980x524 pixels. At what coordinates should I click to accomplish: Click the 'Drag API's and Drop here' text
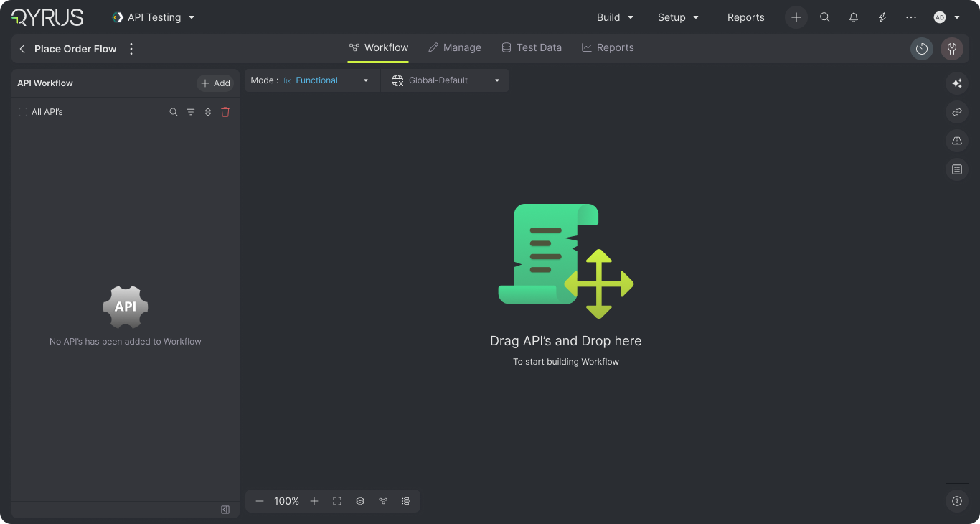(566, 341)
